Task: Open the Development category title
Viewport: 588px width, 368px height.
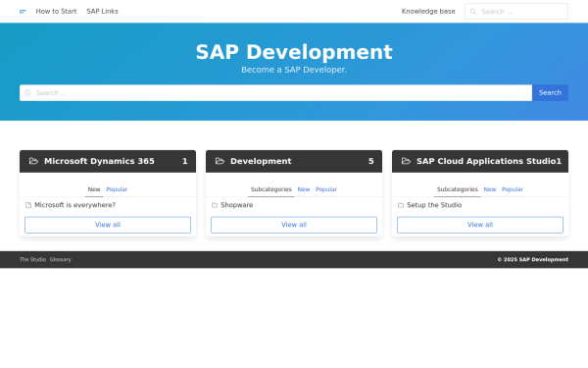Action: (x=261, y=161)
